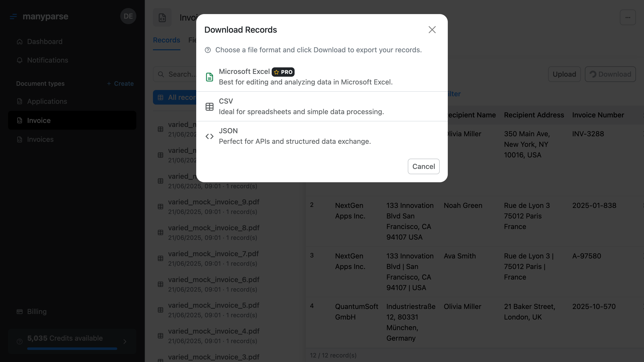Click the search magnifier icon
The image size is (644, 362).
[x=161, y=74]
